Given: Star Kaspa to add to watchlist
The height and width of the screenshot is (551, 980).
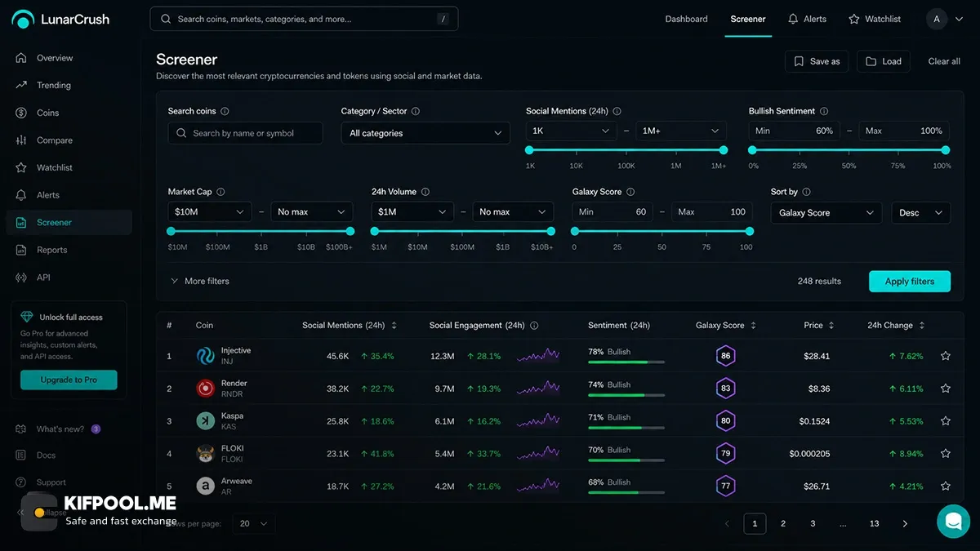Looking at the screenshot, I should coord(945,421).
